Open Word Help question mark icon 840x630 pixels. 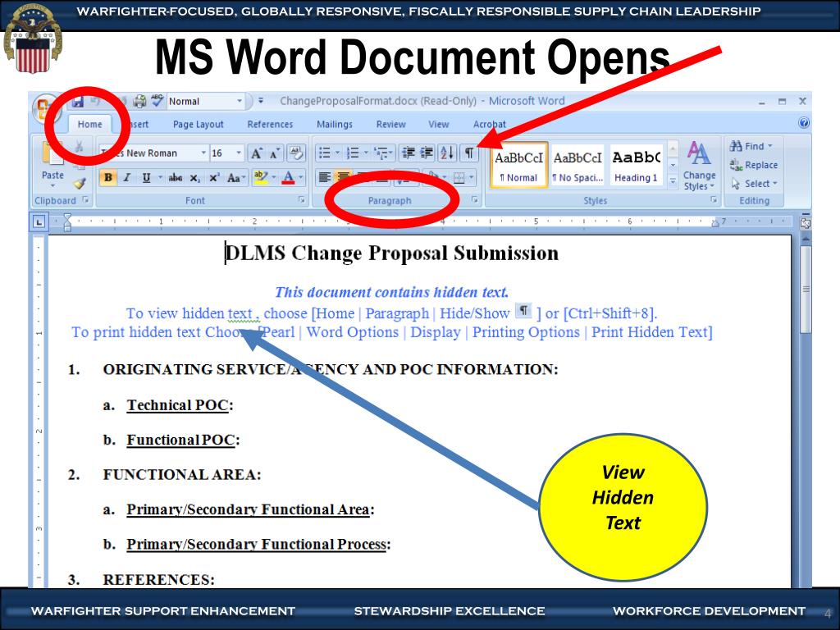click(x=804, y=123)
